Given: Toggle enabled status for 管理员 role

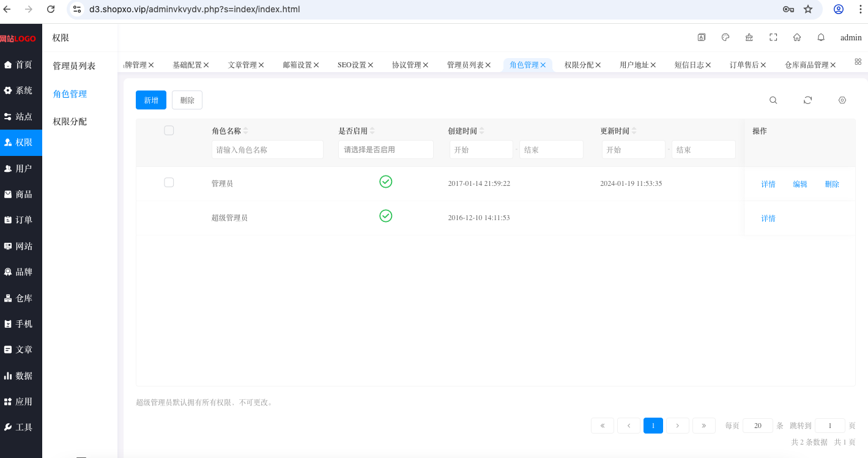Looking at the screenshot, I should pos(386,182).
